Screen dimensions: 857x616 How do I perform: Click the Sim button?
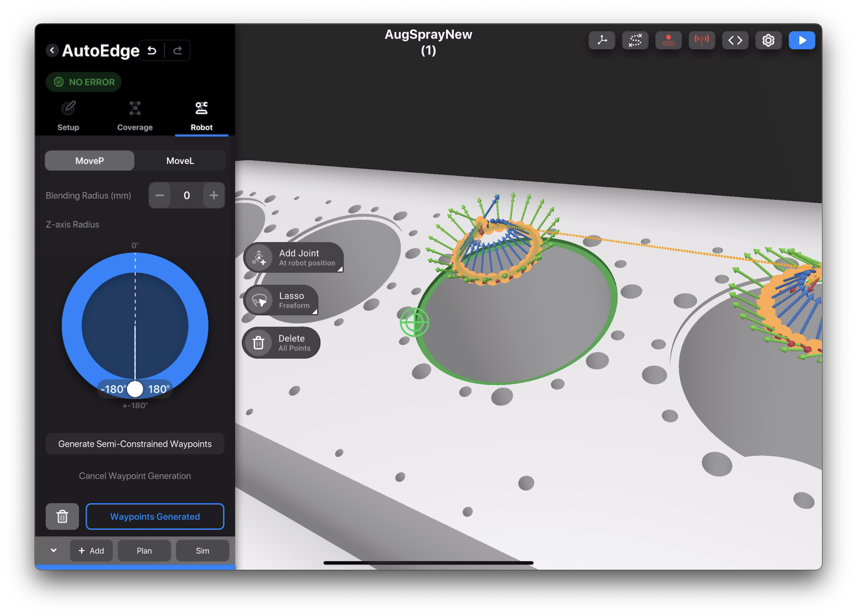(x=203, y=550)
